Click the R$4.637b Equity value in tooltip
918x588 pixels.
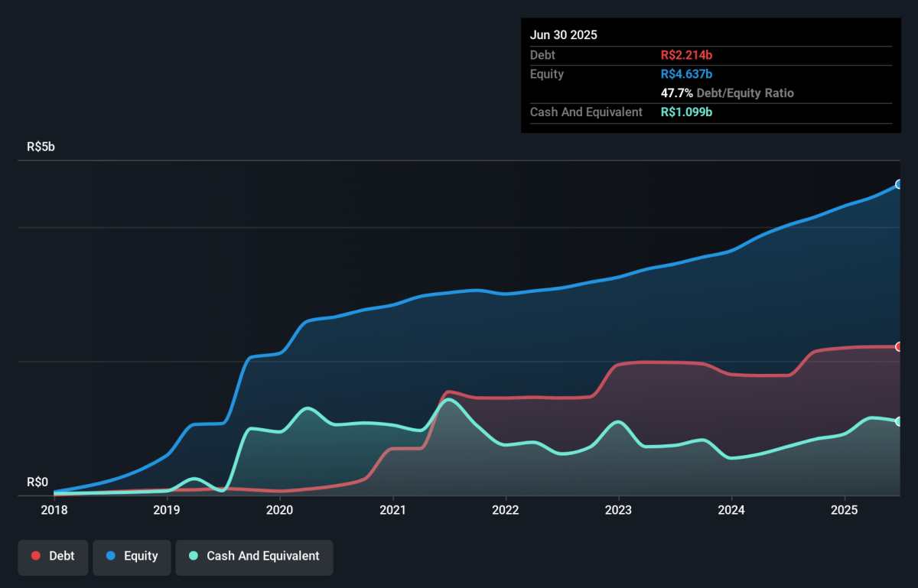pos(686,74)
